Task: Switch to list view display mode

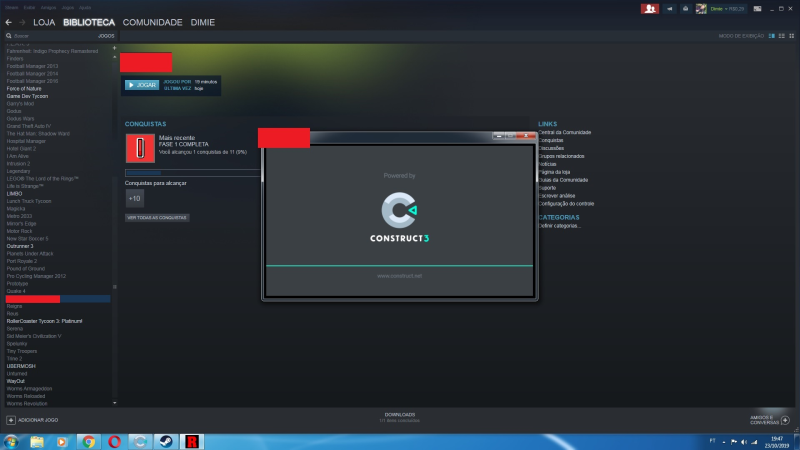Action: [x=782, y=36]
